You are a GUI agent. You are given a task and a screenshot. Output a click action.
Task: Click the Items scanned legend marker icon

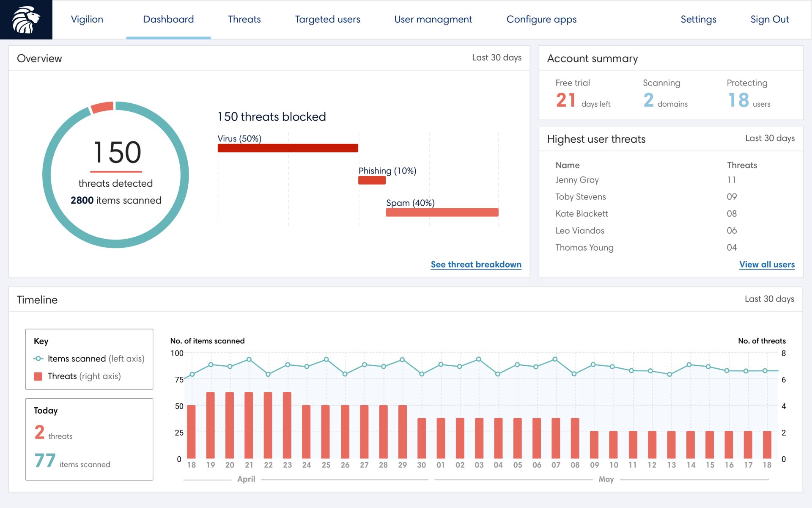(x=38, y=359)
